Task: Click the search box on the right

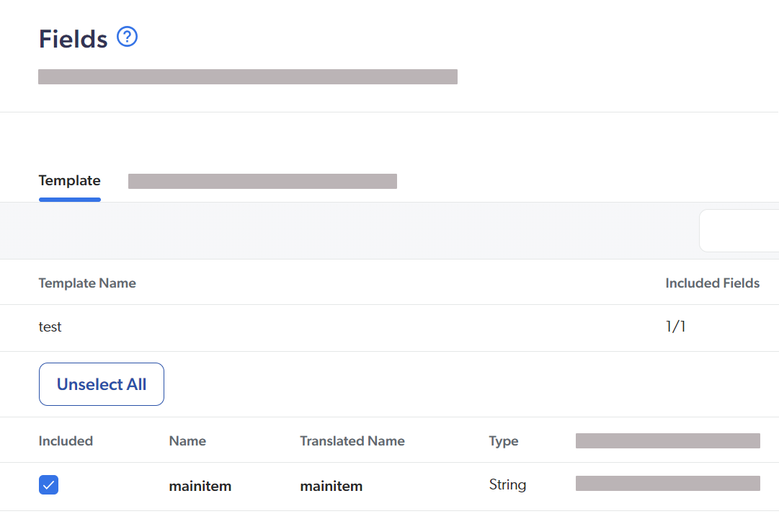Action: pyautogui.click(x=739, y=231)
